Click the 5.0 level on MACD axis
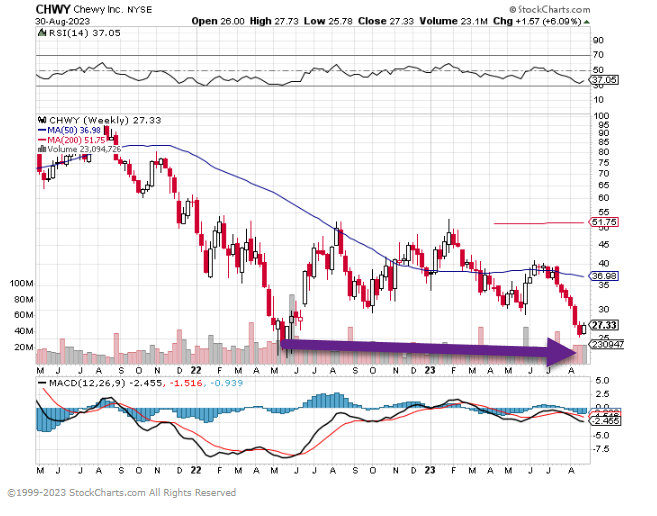The width and height of the screenshot is (657, 516). coord(601,381)
